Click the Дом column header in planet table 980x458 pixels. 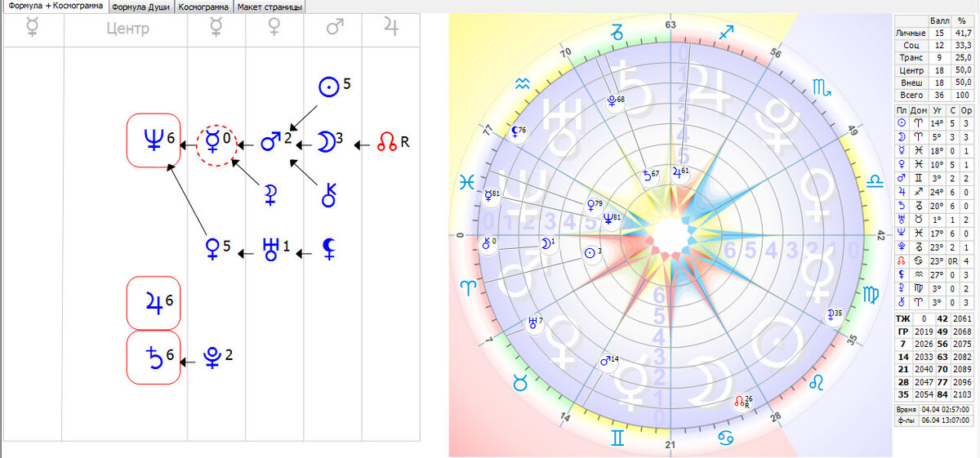click(x=920, y=110)
